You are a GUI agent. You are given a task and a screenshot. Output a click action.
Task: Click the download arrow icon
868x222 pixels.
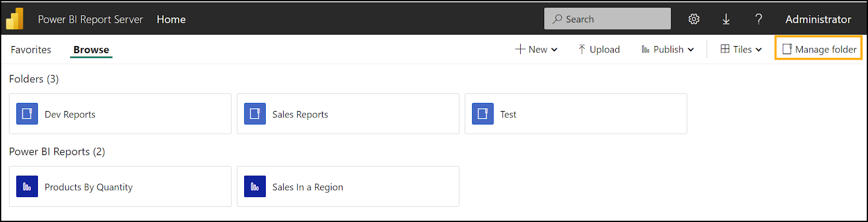(x=726, y=19)
